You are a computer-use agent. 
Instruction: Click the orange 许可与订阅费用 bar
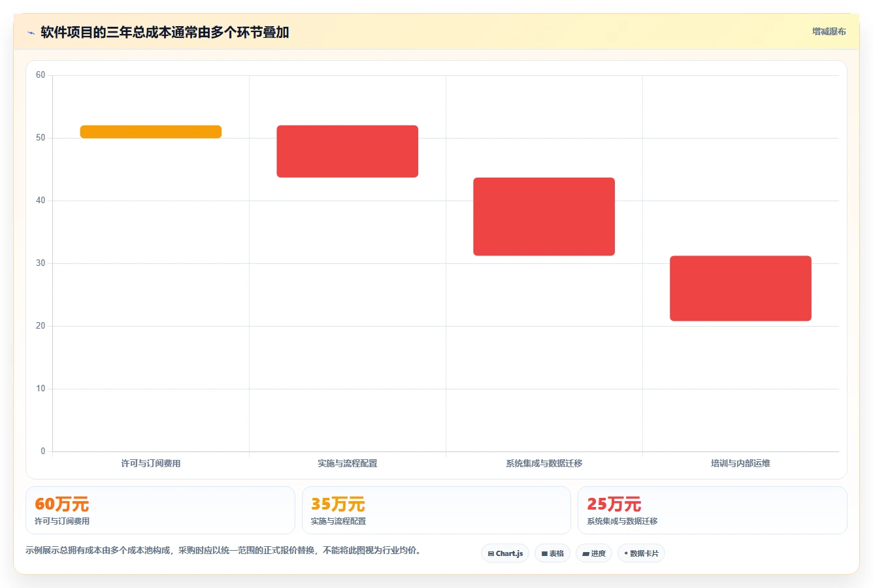151,131
